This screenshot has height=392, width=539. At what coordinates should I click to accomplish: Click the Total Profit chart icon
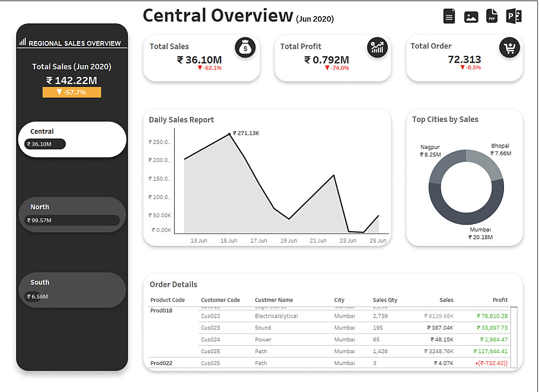pos(377,47)
